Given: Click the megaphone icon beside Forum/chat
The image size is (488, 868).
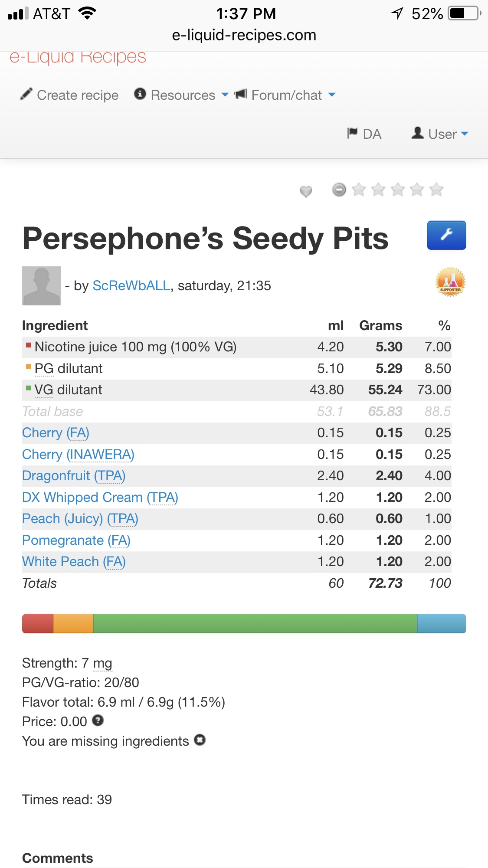Looking at the screenshot, I should [x=240, y=94].
